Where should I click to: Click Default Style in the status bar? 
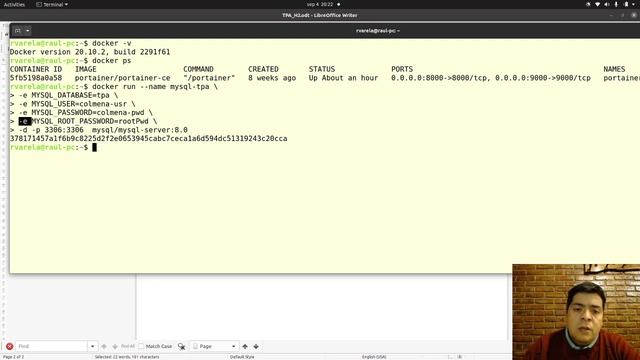[x=242, y=357]
